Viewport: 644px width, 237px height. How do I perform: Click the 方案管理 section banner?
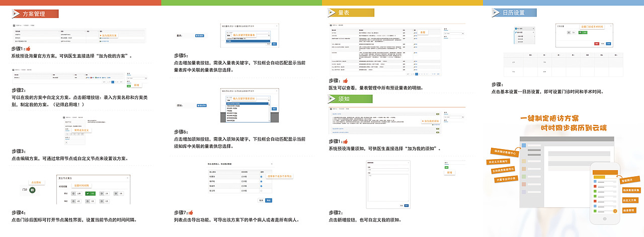coord(35,14)
